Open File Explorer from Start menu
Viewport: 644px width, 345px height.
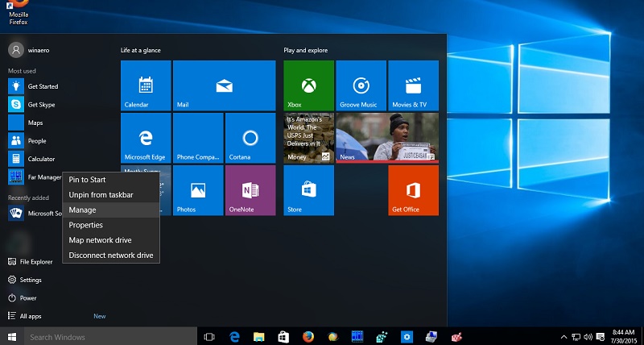pyautogui.click(x=31, y=261)
